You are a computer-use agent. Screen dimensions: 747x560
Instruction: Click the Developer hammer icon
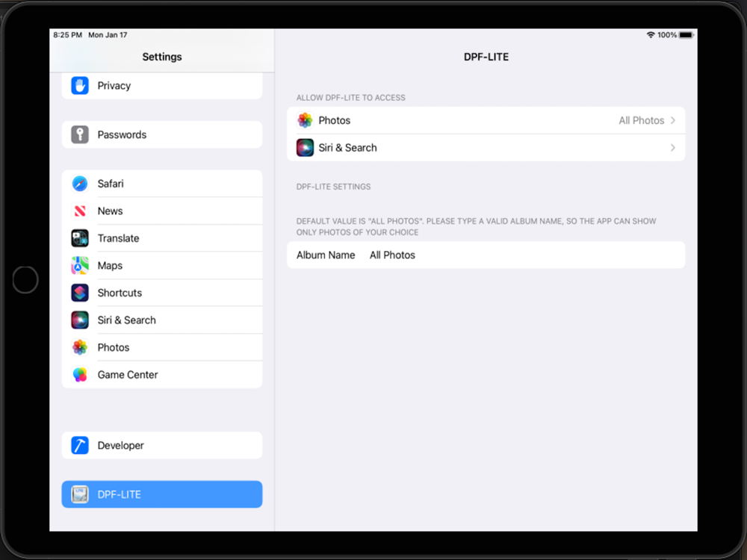(80, 445)
